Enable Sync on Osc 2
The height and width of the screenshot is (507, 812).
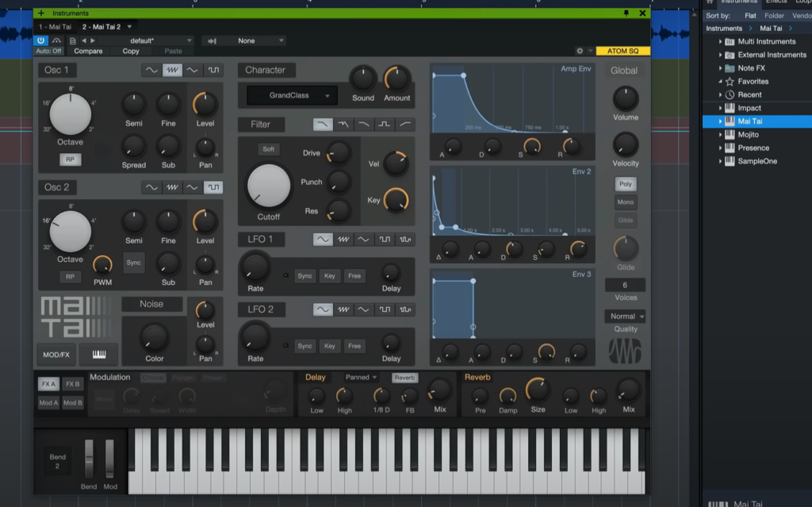pos(133,263)
